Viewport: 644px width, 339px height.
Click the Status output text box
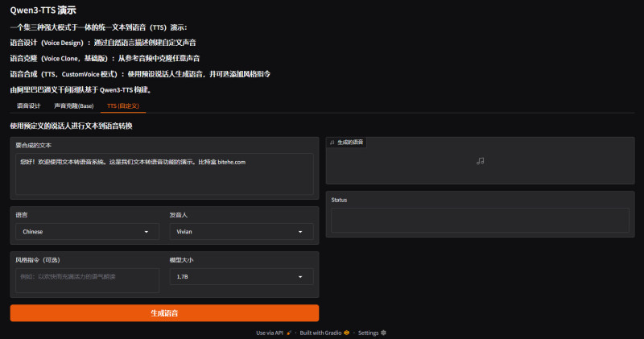point(480,221)
